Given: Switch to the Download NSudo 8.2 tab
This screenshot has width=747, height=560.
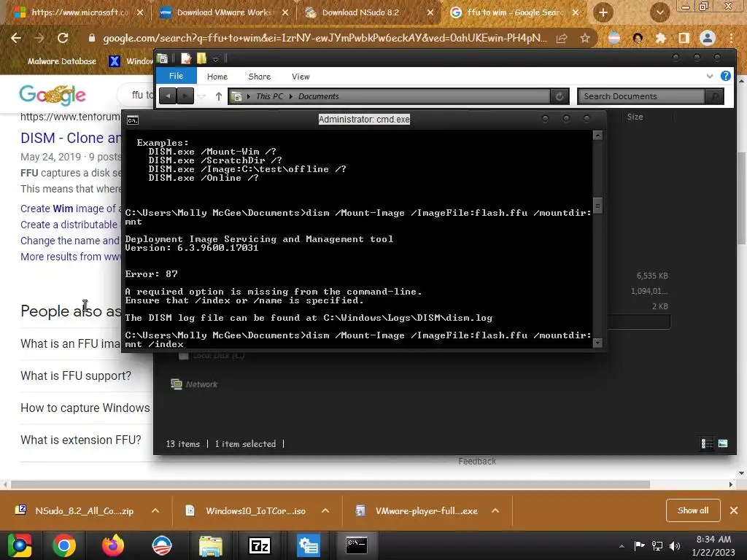Looking at the screenshot, I should (360, 12).
